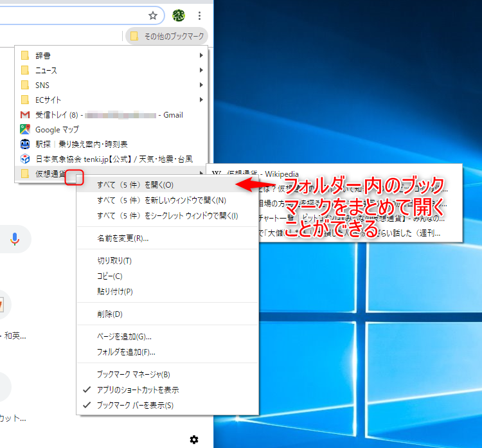Screen dimensions: 482x448
Task: Choose 削除(D) in context menu
Action: click(167, 314)
